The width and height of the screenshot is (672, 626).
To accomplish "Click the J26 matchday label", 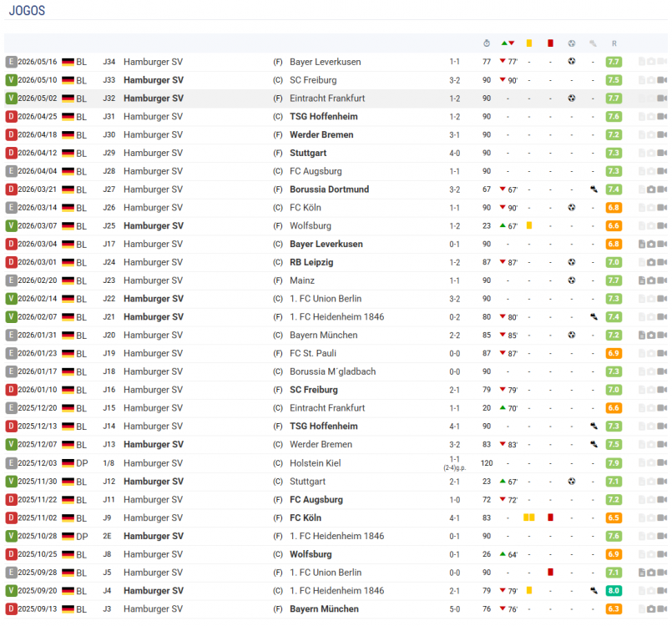I will [x=109, y=208].
